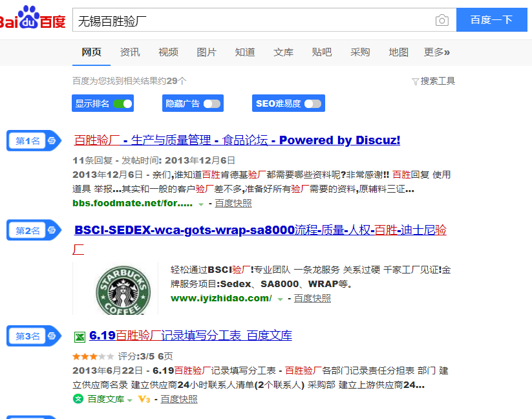Open 6.19百胜验厂记录填写分工表 result link
This screenshot has height=419, width=532.
point(190,336)
